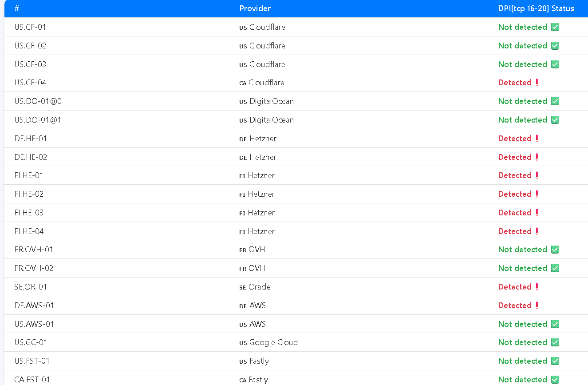The width and height of the screenshot is (588, 385).
Task: Select the exclamation mark icon in the DE.HE-02 row
Action: (x=537, y=157)
